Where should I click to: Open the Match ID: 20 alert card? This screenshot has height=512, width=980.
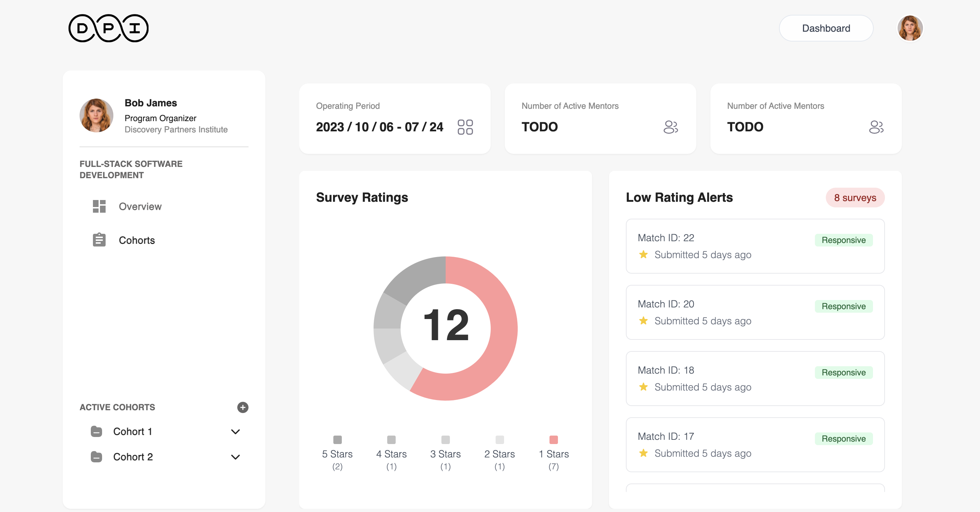[x=755, y=312]
